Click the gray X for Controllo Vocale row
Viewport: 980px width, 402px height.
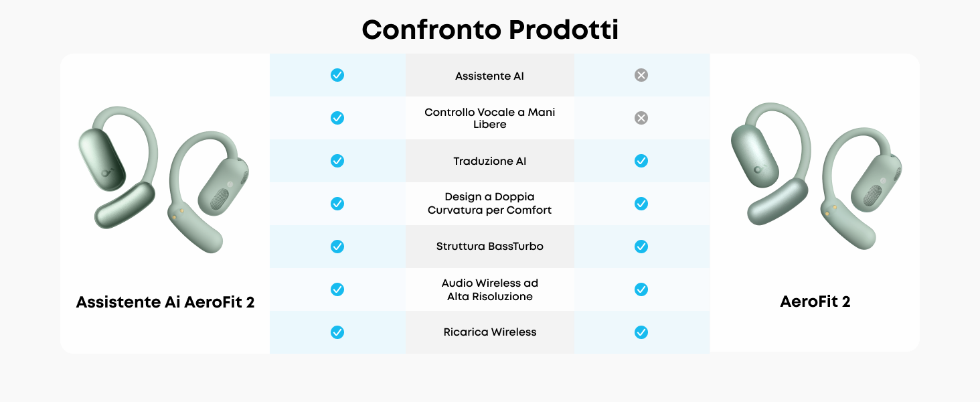pyautogui.click(x=641, y=118)
